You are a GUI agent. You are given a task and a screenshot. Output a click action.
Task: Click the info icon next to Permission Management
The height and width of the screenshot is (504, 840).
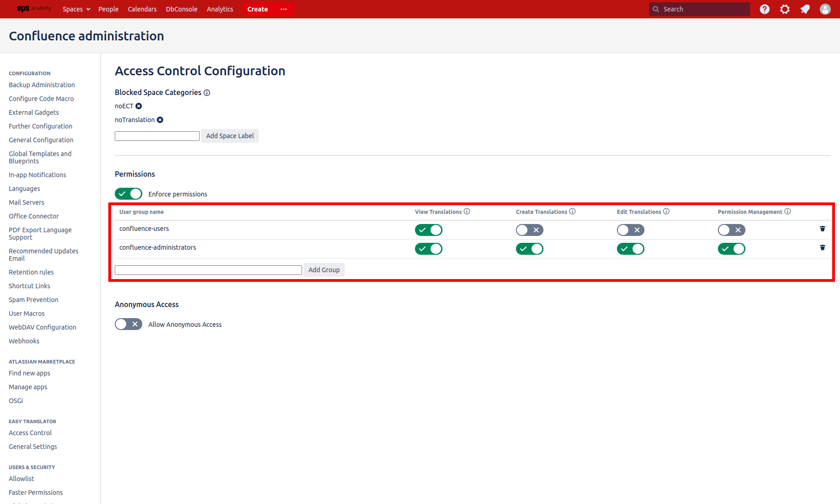tap(788, 211)
